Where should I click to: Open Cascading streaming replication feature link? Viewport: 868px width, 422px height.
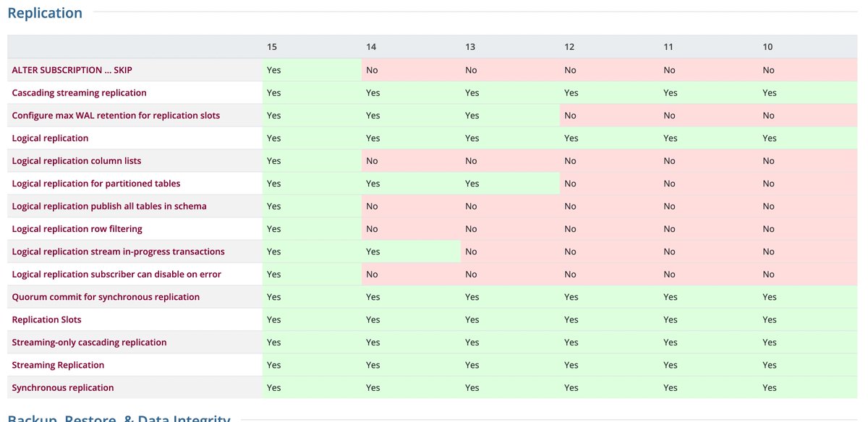coord(79,92)
